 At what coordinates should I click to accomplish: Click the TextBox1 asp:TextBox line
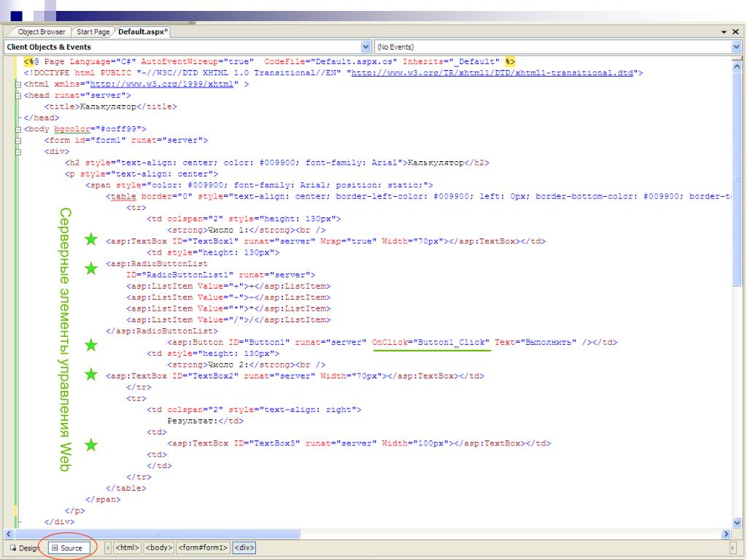coord(325,241)
